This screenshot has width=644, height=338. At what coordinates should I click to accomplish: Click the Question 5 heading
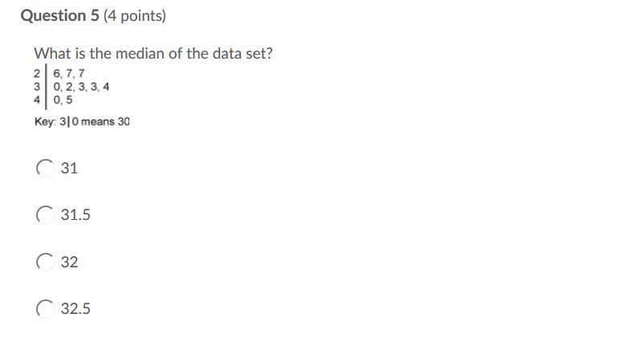pyautogui.click(x=60, y=15)
